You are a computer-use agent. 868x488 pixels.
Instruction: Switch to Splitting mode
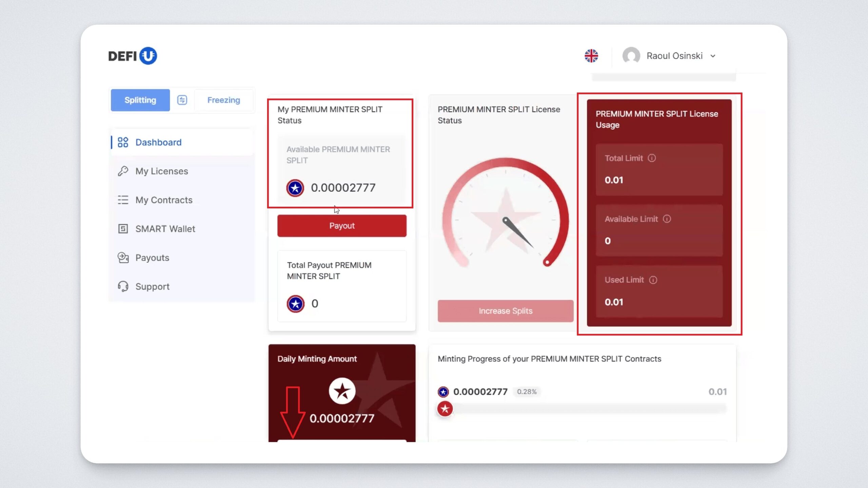pyautogui.click(x=140, y=100)
